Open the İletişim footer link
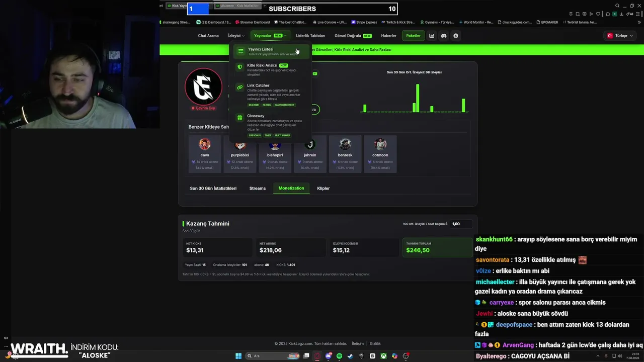644x362 pixels. (358, 344)
